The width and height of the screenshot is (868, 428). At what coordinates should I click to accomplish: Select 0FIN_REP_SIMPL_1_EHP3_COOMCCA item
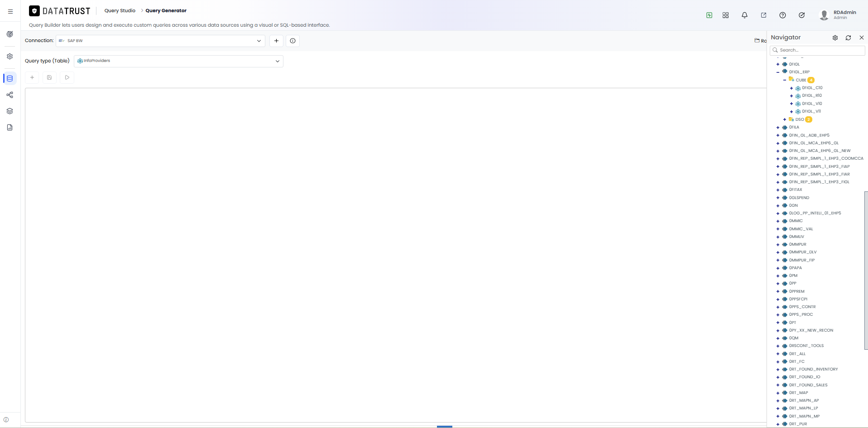(x=826, y=158)
